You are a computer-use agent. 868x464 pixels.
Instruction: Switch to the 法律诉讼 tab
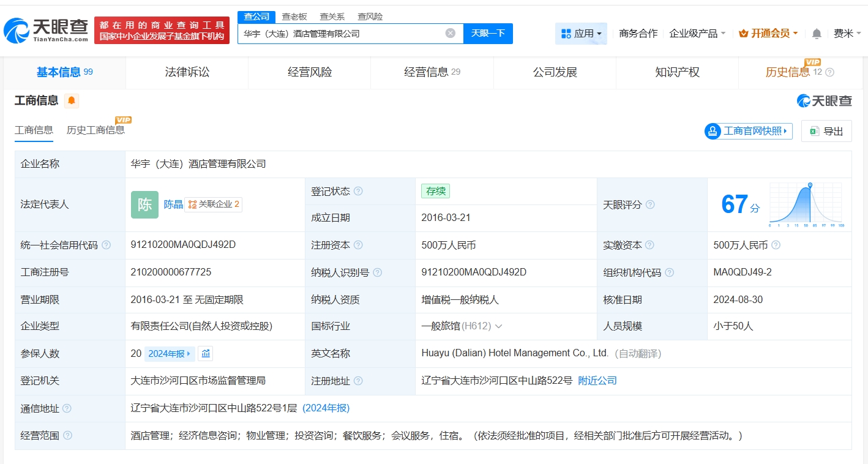[187, 72]
